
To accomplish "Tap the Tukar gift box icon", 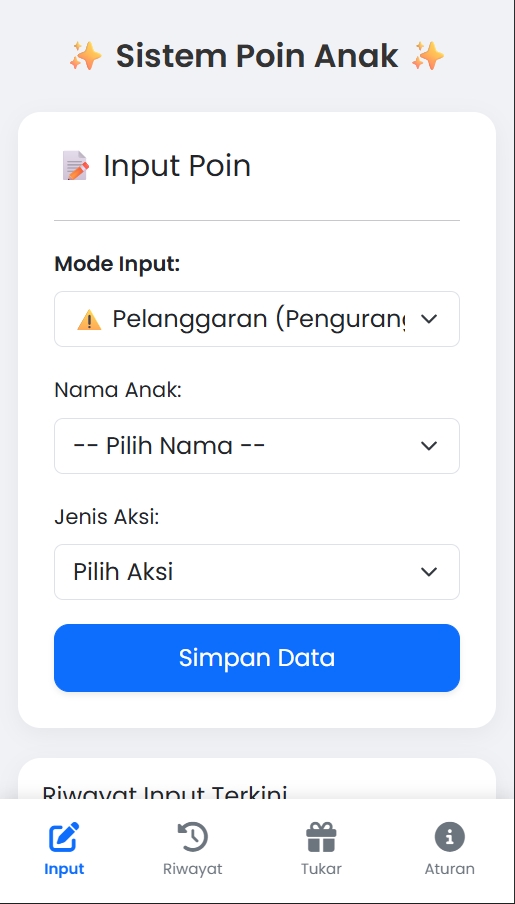I will (x=321, y=837).
